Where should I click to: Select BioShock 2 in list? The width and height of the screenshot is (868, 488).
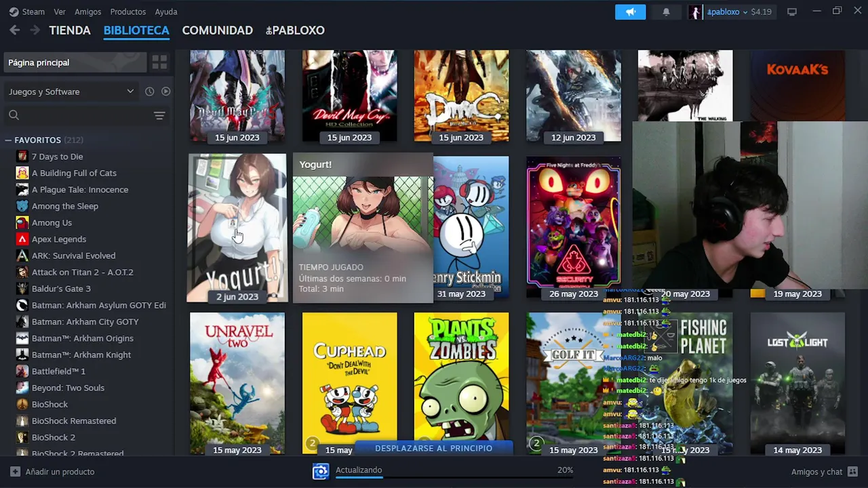pyautogui.click(x=53, y=437)
